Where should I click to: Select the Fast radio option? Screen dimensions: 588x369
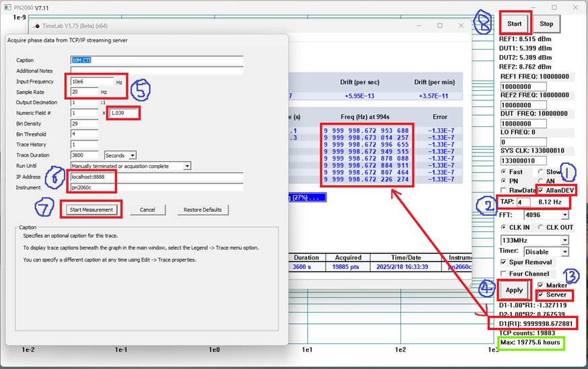504,171
